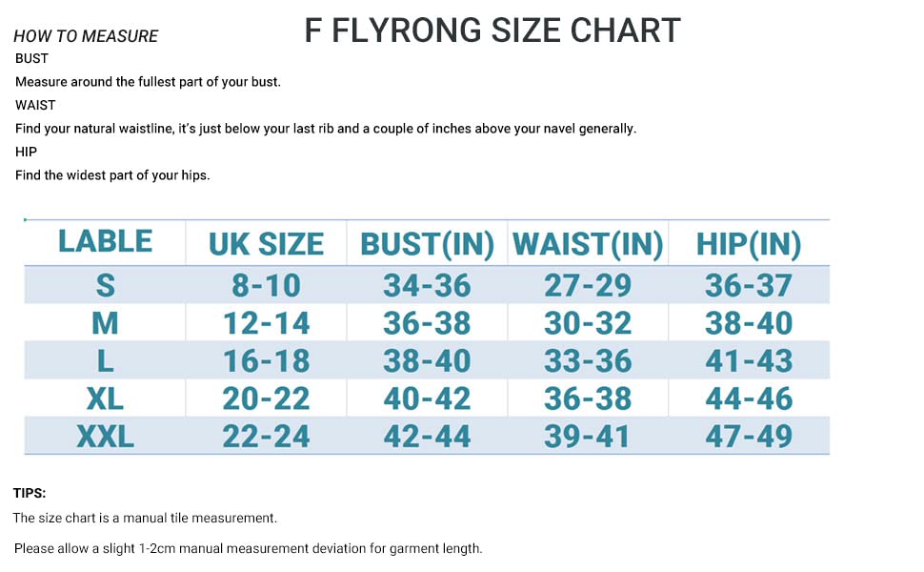Click the 36-38 bust cell
Image resolution: width=924 pixels, height=572 pixels.
coord(427,323)
